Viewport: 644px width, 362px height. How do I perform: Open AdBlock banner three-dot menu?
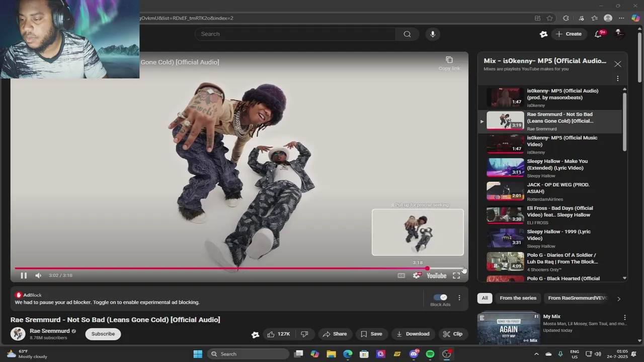(x=459, y=298)
